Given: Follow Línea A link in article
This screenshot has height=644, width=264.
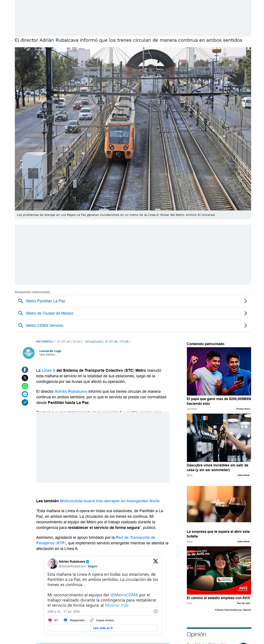Looking at the screenshot, I should [x=49, y=370].
